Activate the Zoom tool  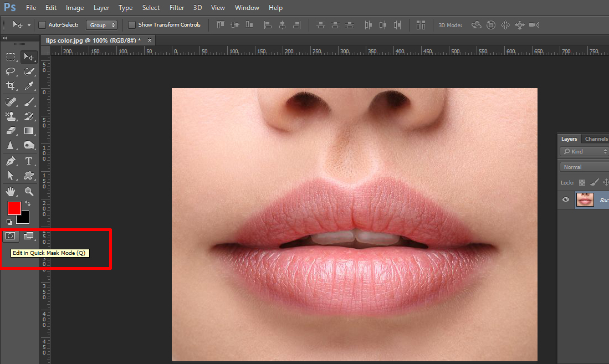point(29,191)
